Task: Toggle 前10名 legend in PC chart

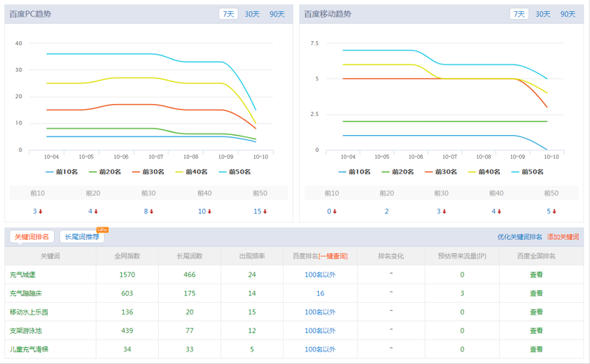Action: [62, 171]
